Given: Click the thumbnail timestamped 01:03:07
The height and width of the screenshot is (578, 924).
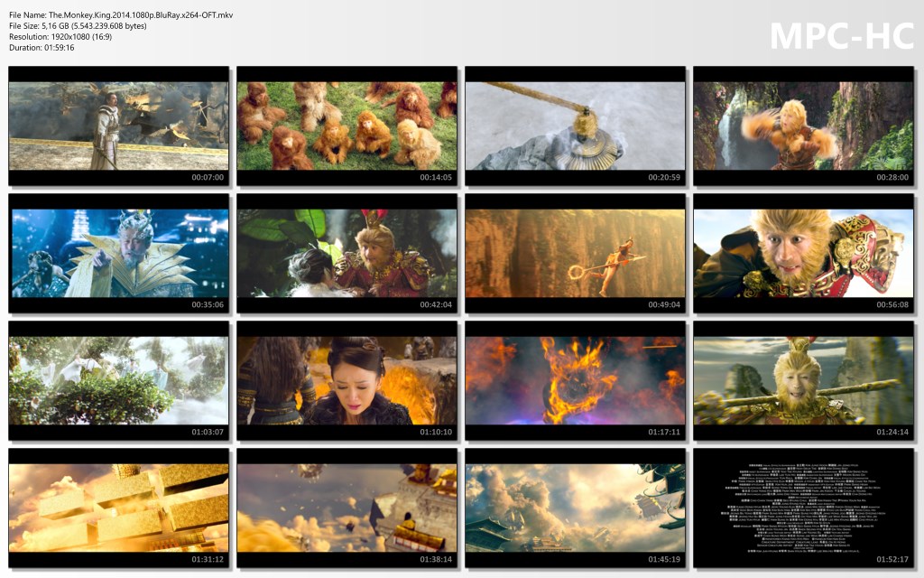Looking at the screenshot, I should (119, 380).
